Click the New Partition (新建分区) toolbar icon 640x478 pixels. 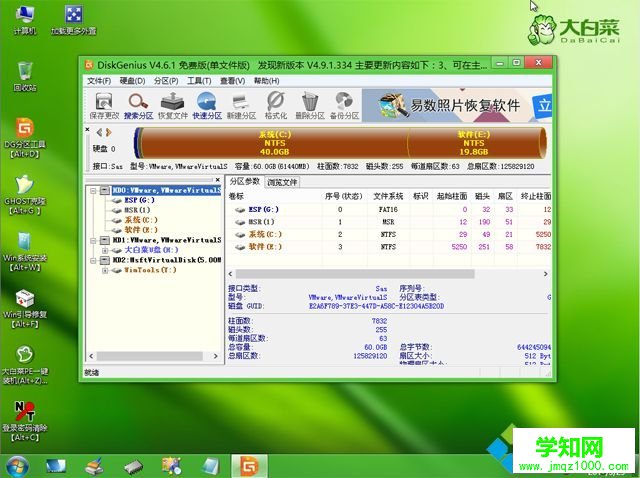(241, 106)
